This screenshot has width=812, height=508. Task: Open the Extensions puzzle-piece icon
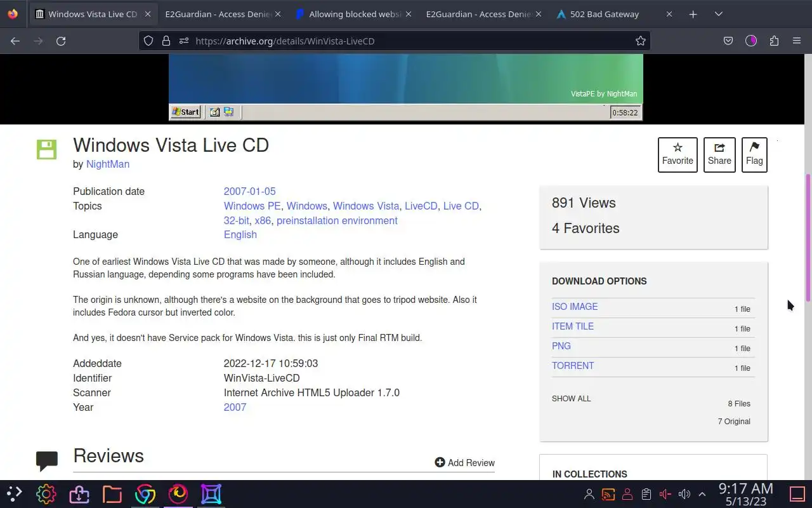774,41
